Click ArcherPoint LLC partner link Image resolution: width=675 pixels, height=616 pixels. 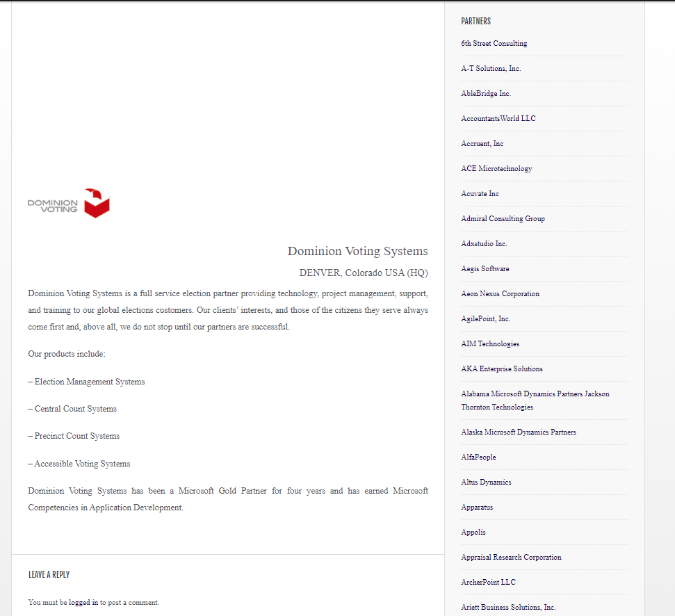[x=488, y=581]
